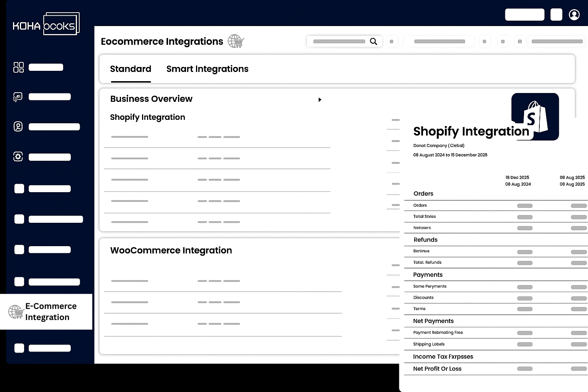The image size is (588, 392).
Task: Toggle the last small square in filter bar
Action: coord(519,41)
